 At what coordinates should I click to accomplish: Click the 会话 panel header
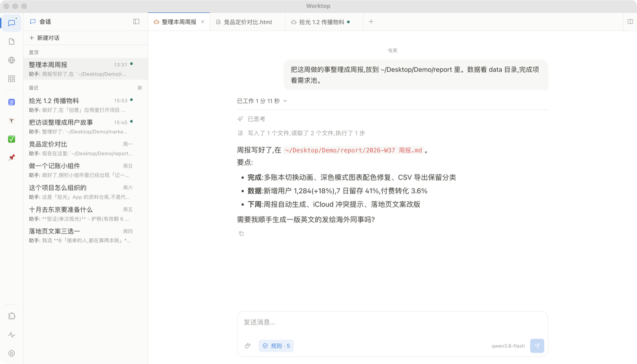coord(41,21)
